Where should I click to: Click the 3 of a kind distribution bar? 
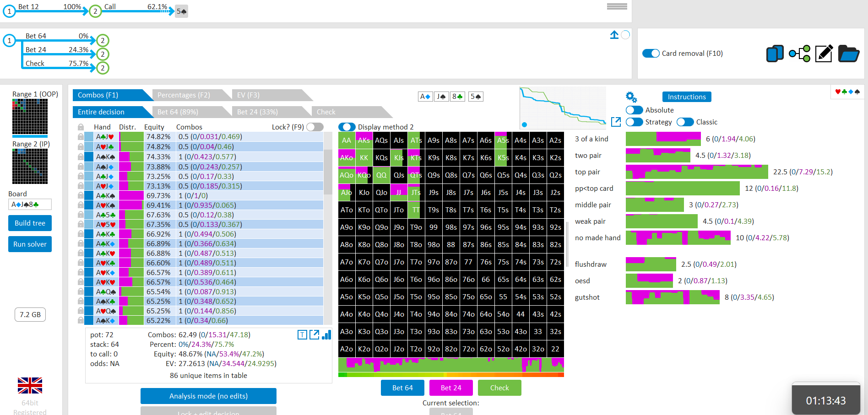tap(663, 139)
